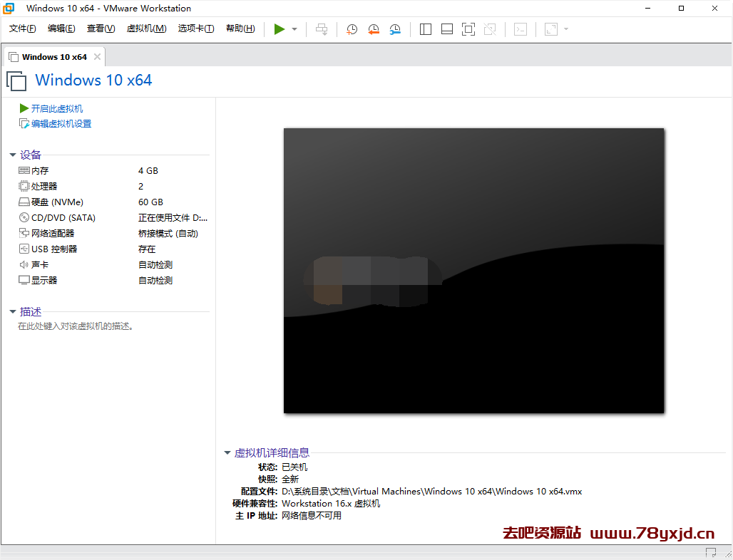Minimize the VMware Workstation window
733x560 pixels.
pos(647,8)
